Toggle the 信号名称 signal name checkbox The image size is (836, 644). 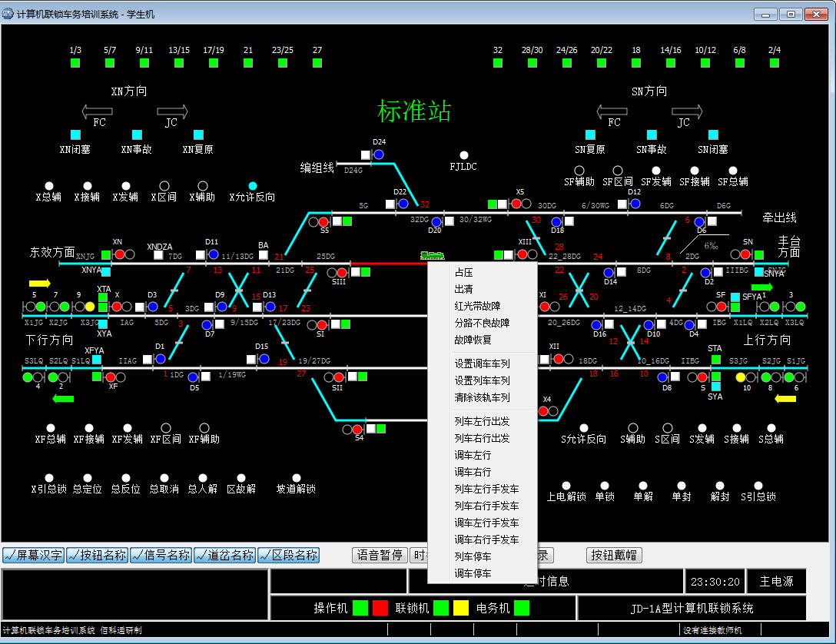tap(161, 555)
